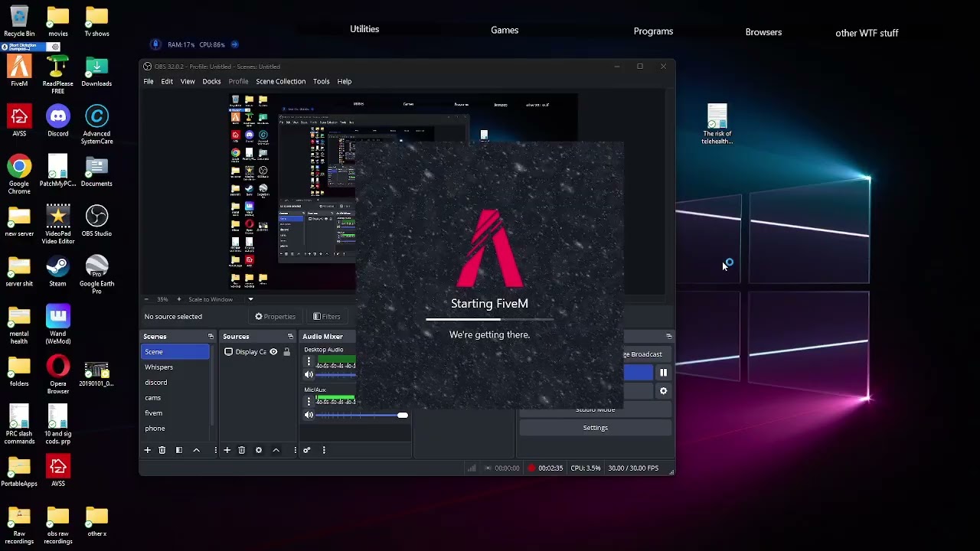
Task: Open the Audio Mixer toolbar options menu
Action: (324, 450)
